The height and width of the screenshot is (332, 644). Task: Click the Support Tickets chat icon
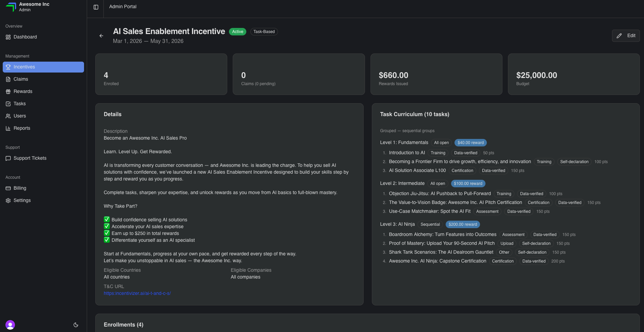[x=8, y=158]
